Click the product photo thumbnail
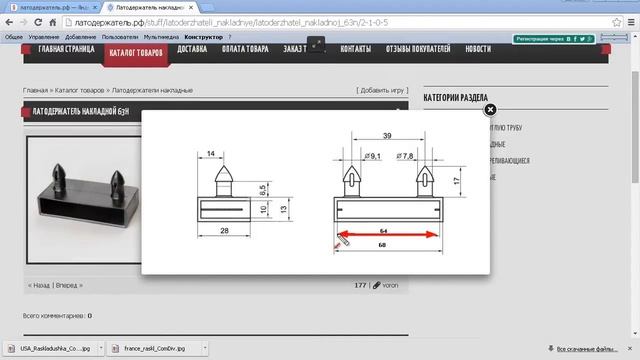640x360 pixels. 84,200
